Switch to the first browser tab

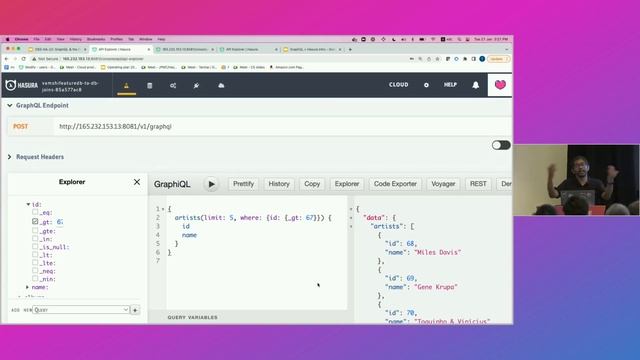pos(57,49)
